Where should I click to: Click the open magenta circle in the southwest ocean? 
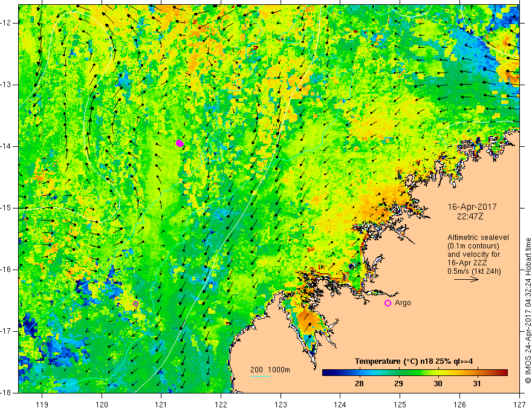135,304
